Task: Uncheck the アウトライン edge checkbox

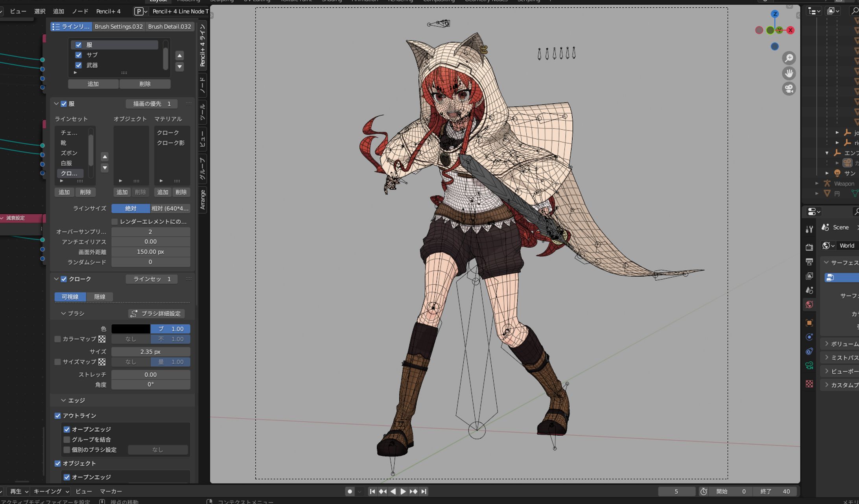Action: click(x=57, y=416)
